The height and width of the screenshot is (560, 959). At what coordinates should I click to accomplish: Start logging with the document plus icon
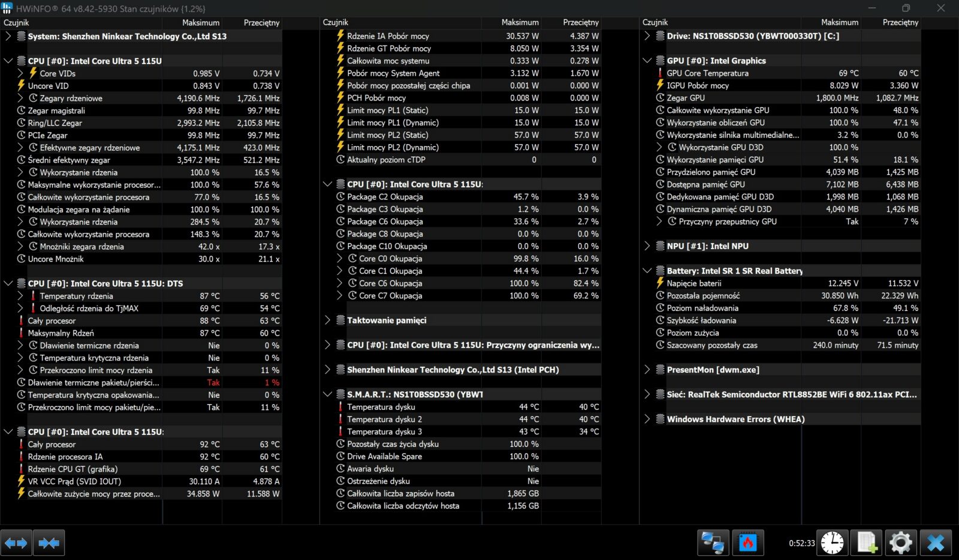[867, 543]
